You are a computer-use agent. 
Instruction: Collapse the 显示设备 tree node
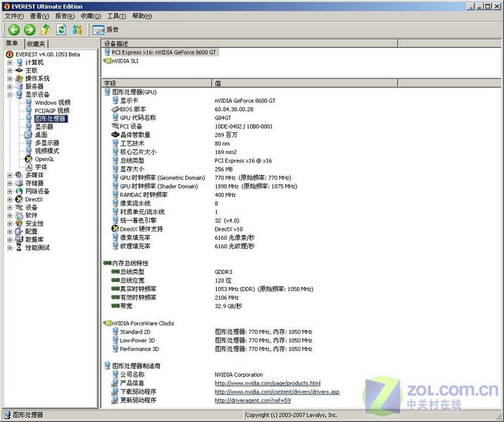(10, 94)
